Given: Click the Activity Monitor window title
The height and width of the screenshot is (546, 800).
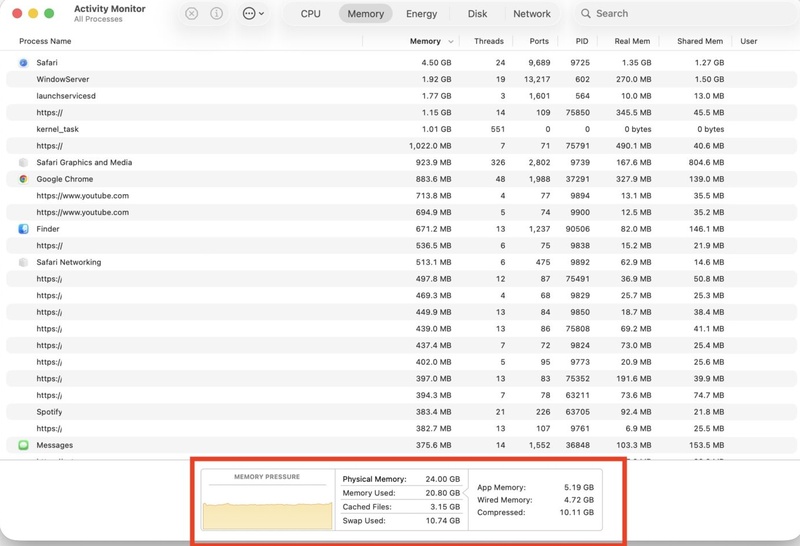Looking at the screenshot, I should point(110,9).
